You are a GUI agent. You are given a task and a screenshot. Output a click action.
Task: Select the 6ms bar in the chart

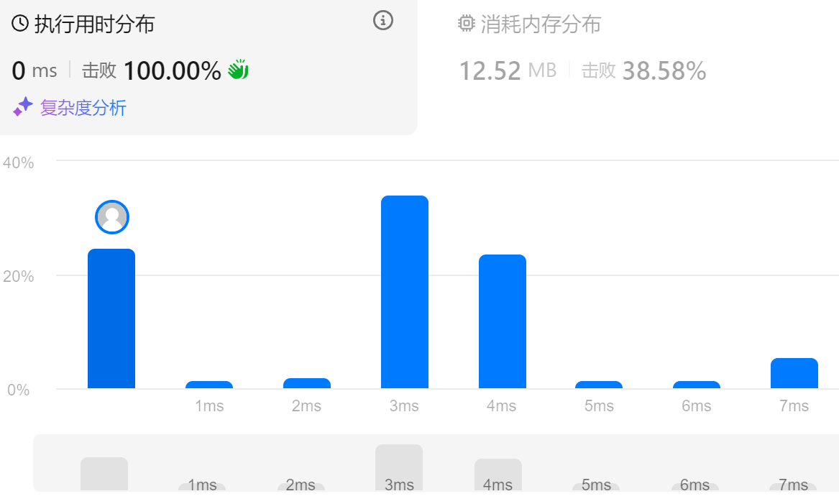(697, 385)
